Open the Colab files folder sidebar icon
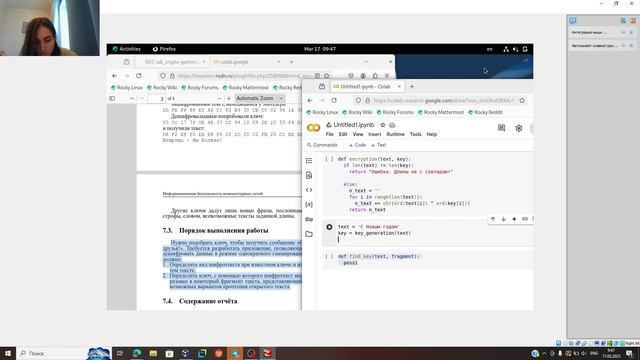This screenshot has width=640, height=360. (309, 234)
